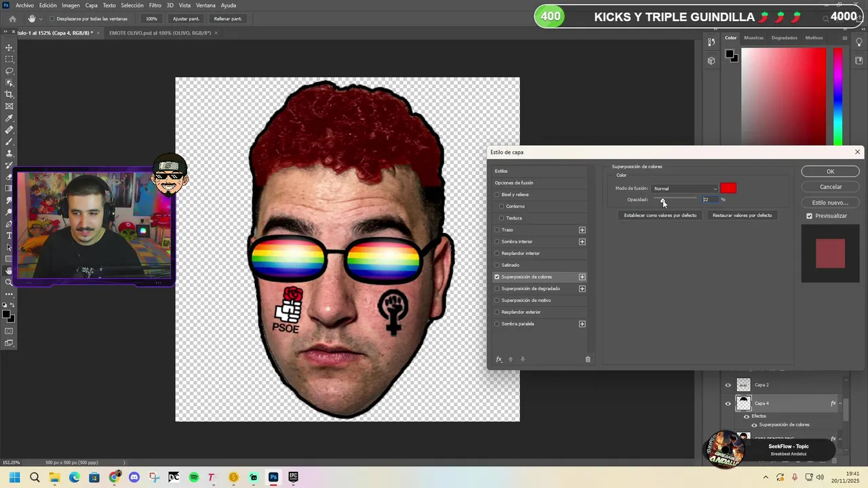Viewport: 868px width, 488px height.
Task: Hide the Efectos group eye icon
Action: (x=747, y=416)
